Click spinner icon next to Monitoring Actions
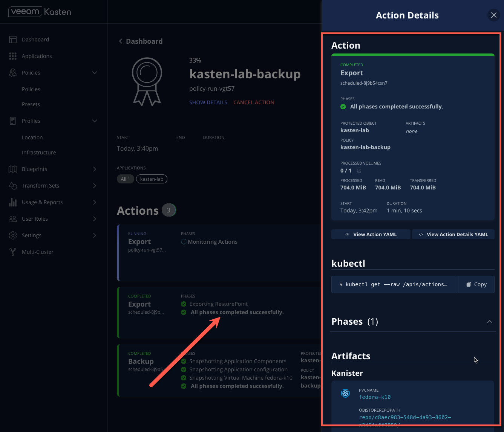The height and width of the screenshot is (432, 504). [184, 242]
